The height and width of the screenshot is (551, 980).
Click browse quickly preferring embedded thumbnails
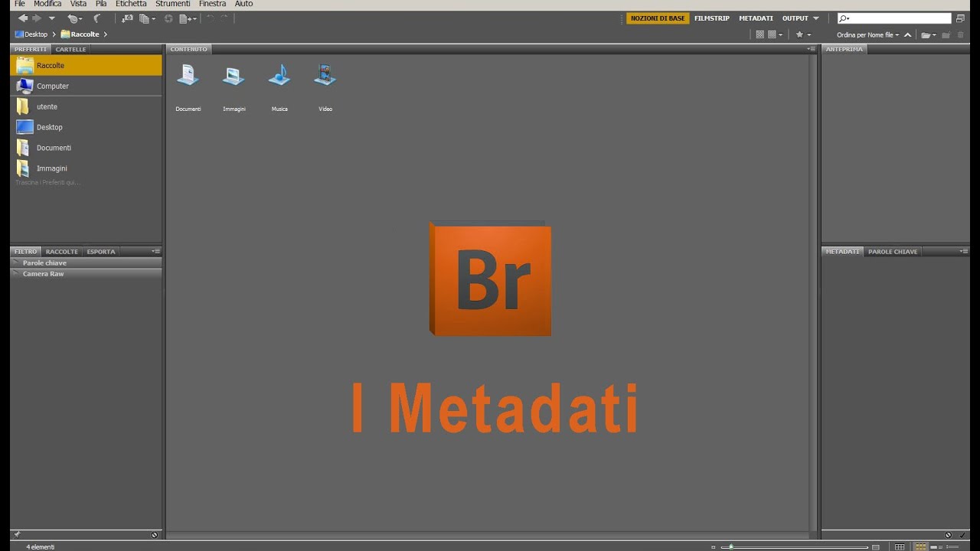click(x=759, y=34)
